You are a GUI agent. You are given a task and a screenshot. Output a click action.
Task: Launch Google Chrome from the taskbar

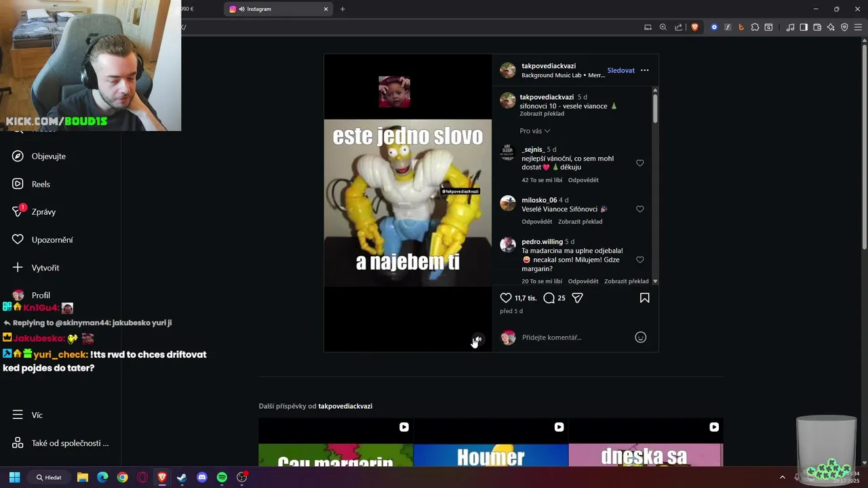point(122,477)
